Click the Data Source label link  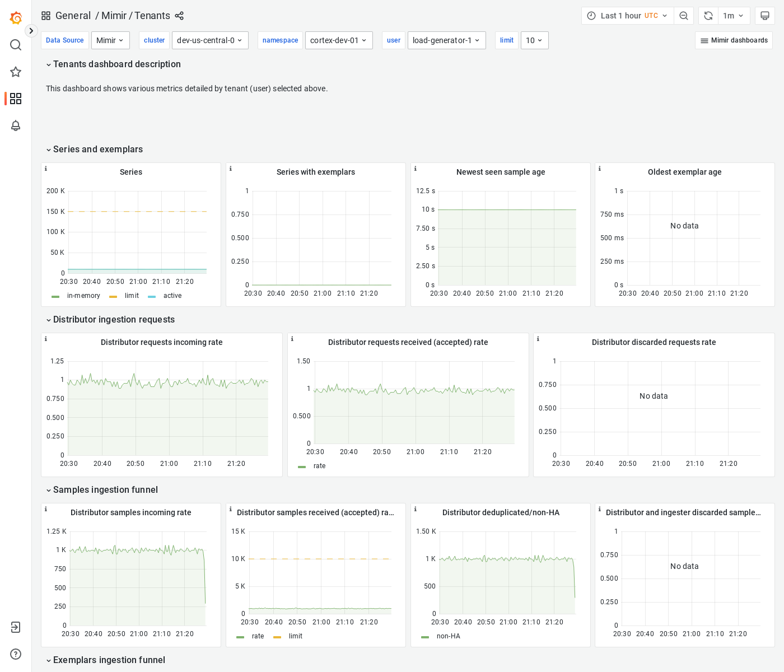[x=64, y=40]
